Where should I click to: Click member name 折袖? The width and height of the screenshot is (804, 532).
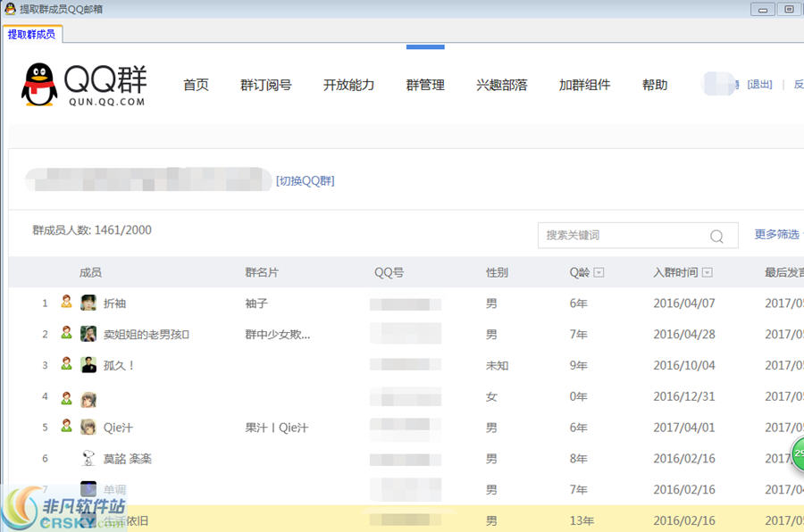114,303
